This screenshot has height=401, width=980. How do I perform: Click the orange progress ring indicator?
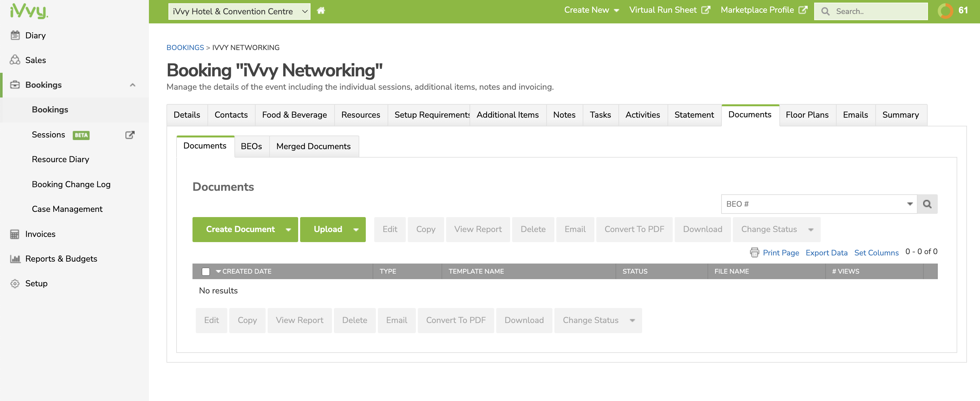point(945,11)
